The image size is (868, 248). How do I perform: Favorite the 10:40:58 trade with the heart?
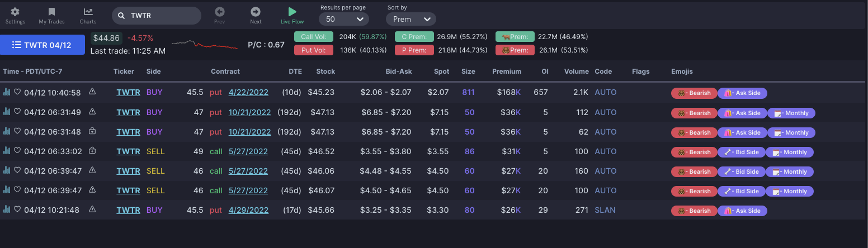(17, 92)
